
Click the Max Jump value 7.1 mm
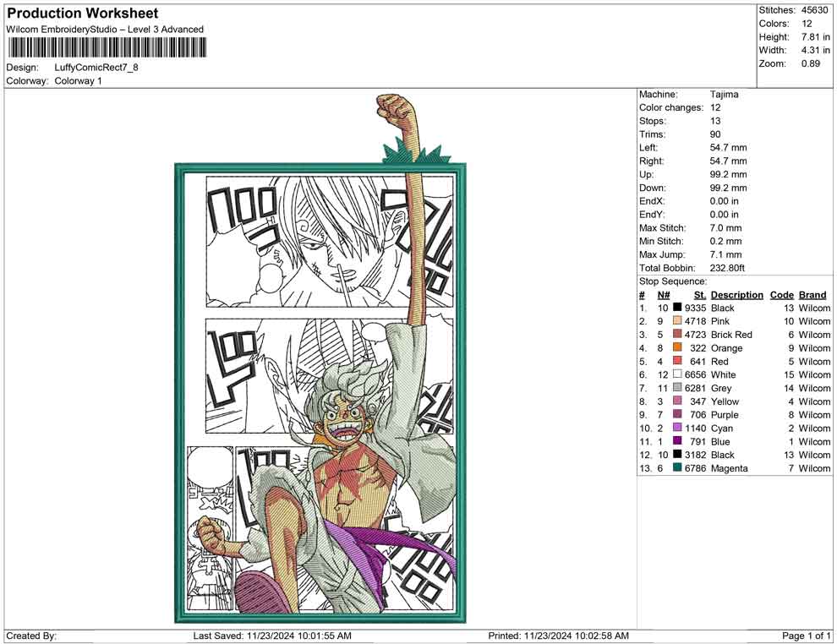coord(726,254)
